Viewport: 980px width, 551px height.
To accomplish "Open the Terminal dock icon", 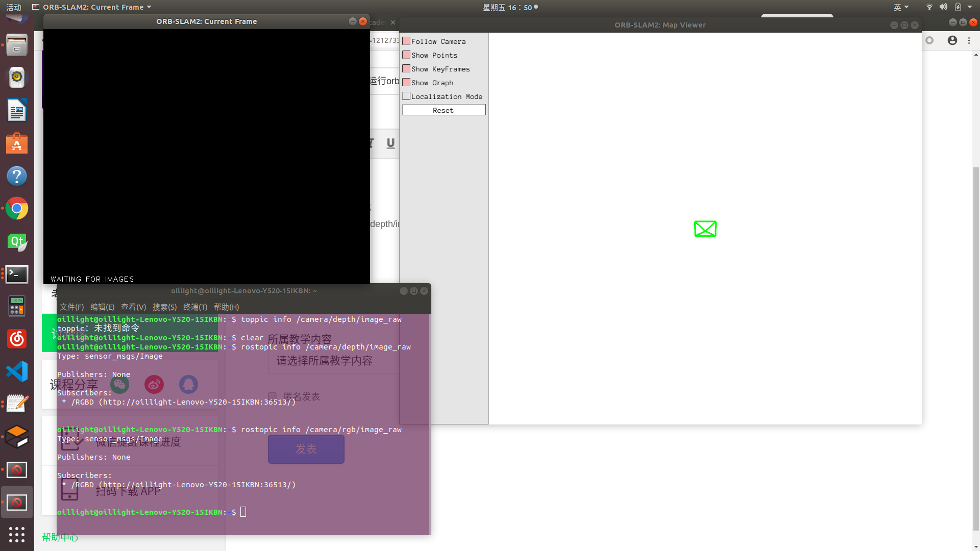I will pos(17,274).
